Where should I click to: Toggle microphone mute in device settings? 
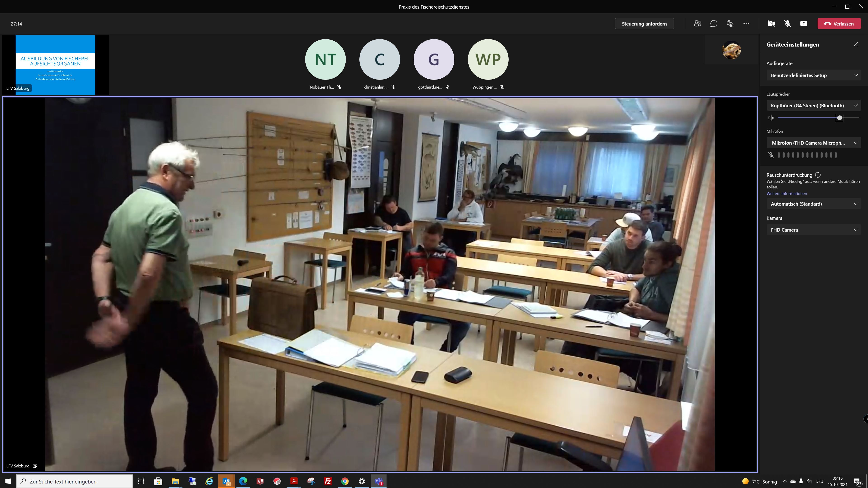(x=771, y=155)
